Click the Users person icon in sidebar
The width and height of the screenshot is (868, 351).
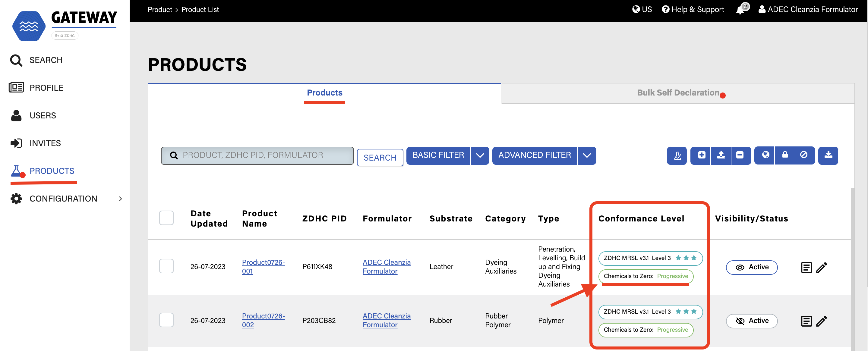click(16, 115)
